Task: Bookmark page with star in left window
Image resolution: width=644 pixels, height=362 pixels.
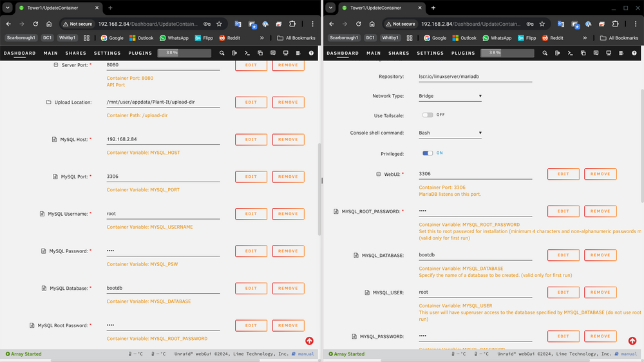Action: coord(219,24)
